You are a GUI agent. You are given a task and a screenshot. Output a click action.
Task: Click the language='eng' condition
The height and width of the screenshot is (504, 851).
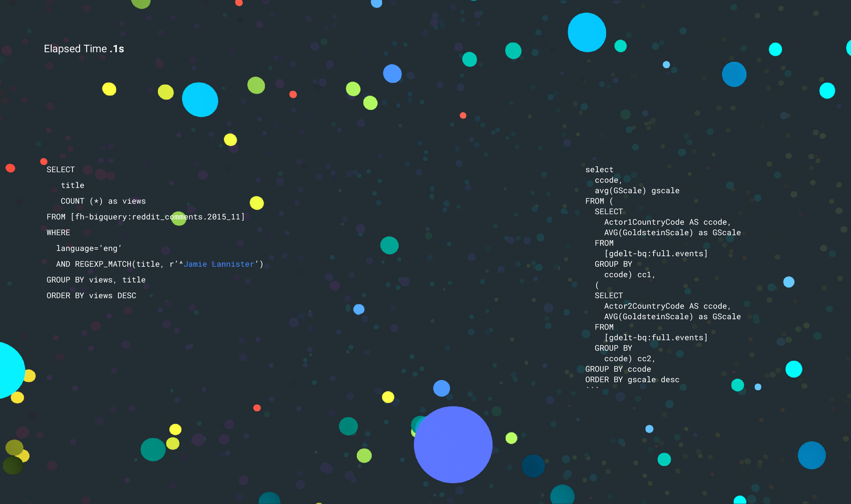(89, 248)
